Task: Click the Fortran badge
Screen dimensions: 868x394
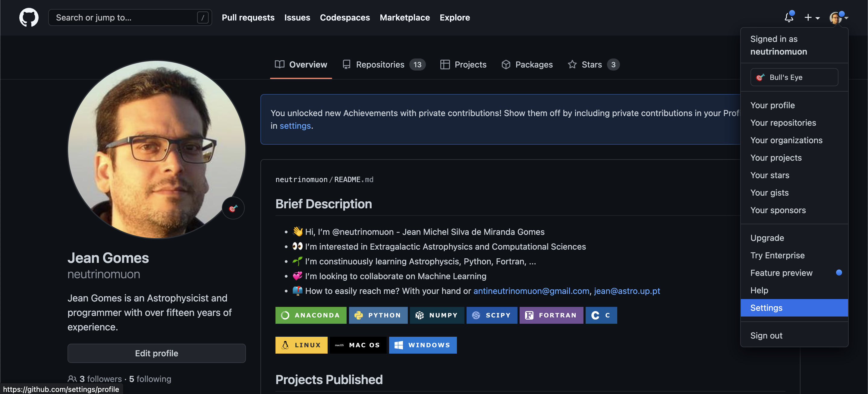Action: click(551, 315)
